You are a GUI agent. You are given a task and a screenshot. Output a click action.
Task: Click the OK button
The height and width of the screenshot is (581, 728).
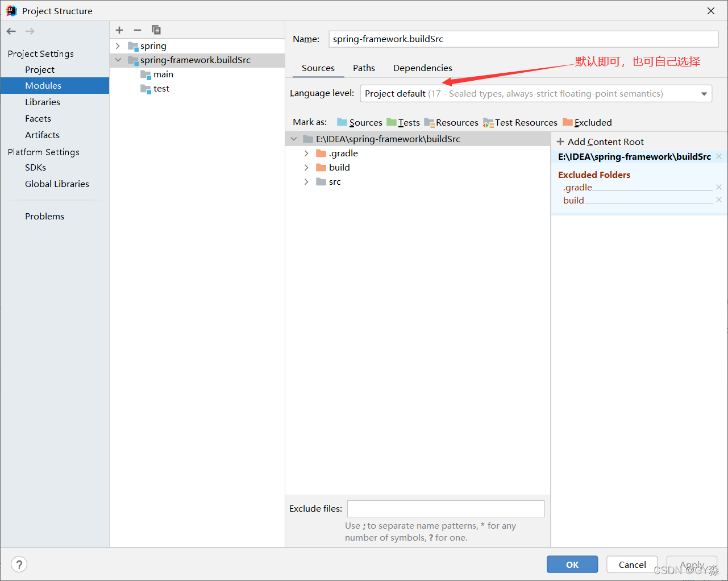[572, 565]
